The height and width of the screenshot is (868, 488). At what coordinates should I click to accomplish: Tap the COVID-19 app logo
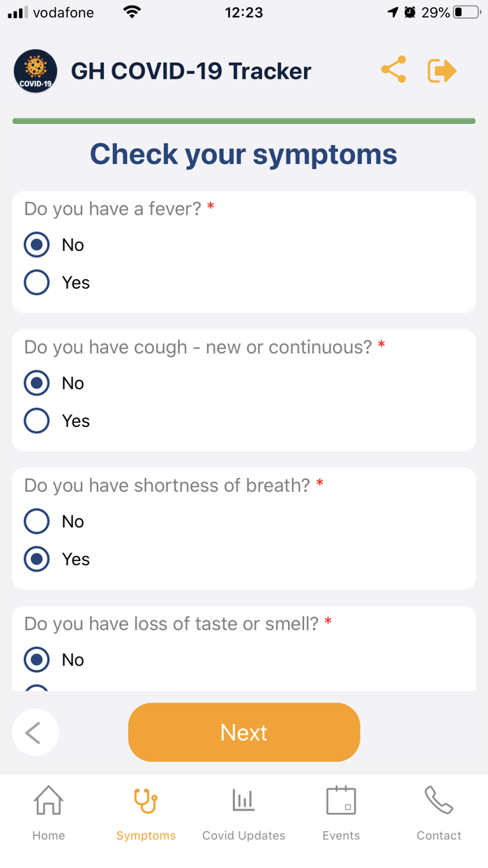[36, 71]
